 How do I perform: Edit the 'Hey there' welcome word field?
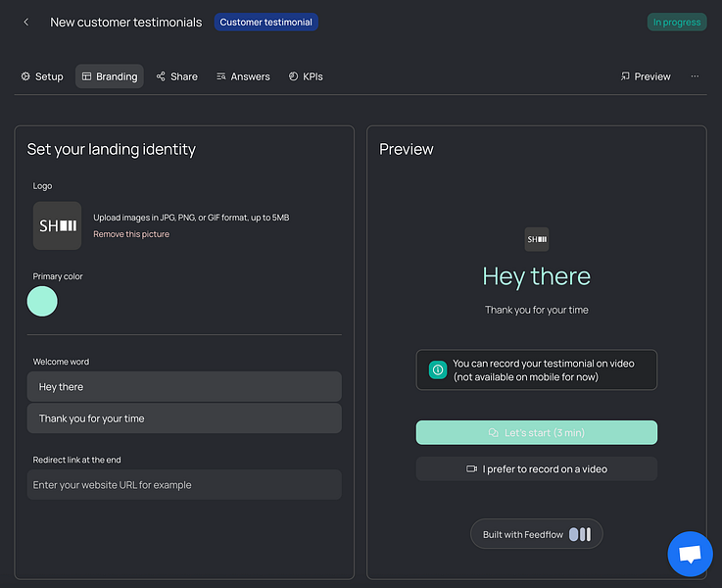point(184,387)
